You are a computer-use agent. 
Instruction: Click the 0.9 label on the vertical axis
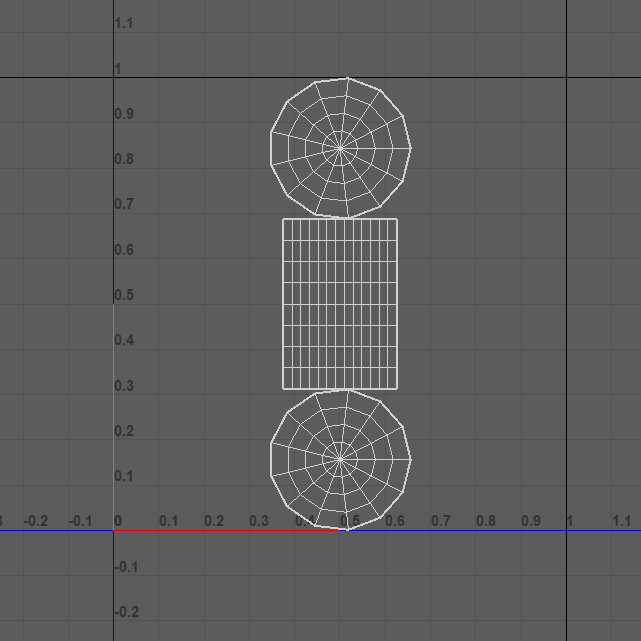tap(124, 114)
